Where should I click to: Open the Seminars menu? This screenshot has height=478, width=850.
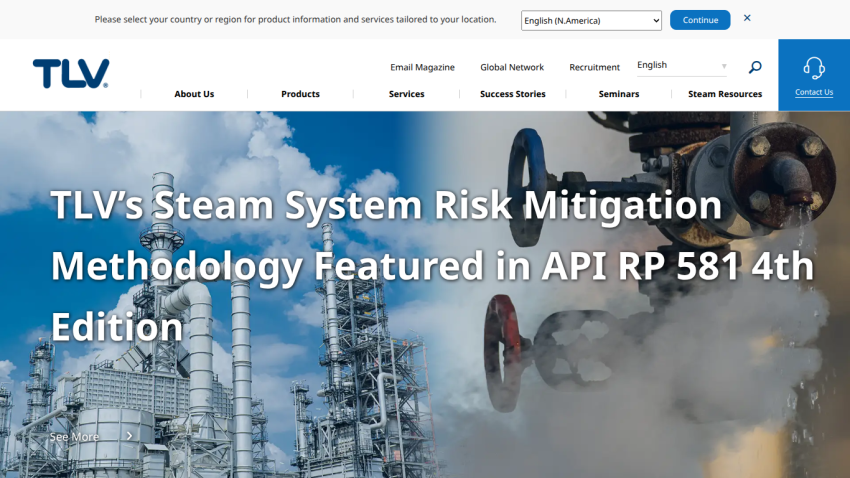click(x=619, y=94)
